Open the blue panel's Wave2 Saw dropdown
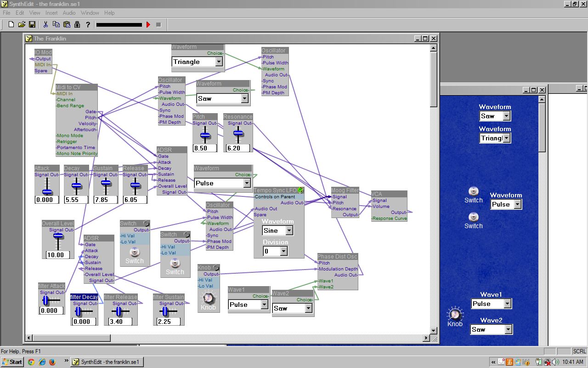 point(508,329)
